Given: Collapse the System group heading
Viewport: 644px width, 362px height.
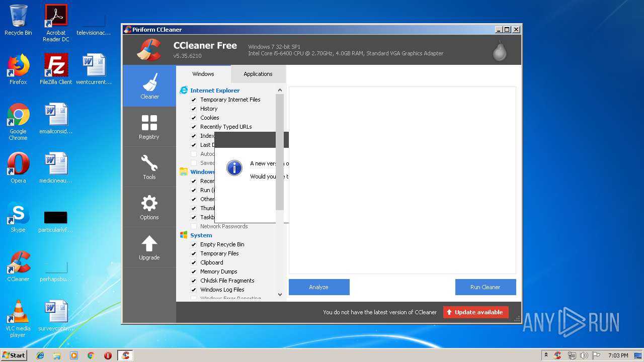Looking at the screenshot, I should [201, 235].
